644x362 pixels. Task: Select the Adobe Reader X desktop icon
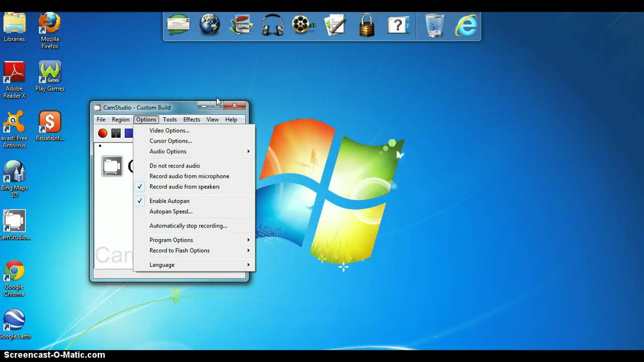pyautogui.click(x=14, y=80)
